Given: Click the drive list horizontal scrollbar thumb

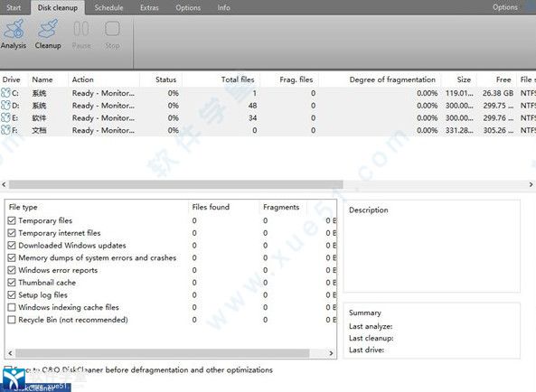Looking at the screenshot, I should pyautogui.click(x=175, y=184).
